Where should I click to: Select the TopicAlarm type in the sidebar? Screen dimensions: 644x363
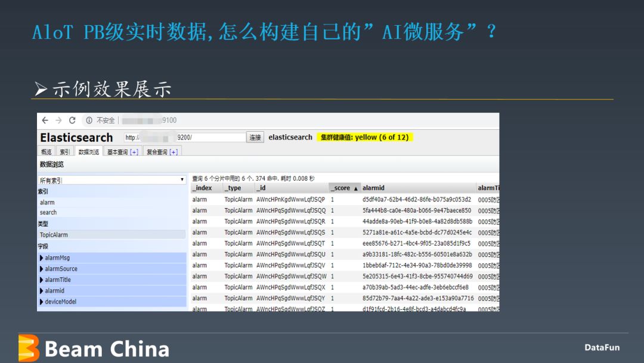point(112,235)
